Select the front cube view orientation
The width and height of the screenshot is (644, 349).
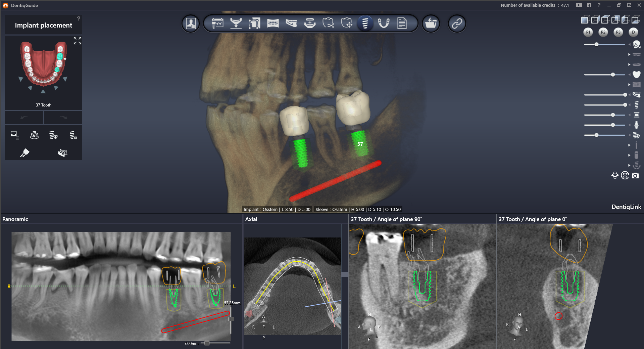coord(585,20)
